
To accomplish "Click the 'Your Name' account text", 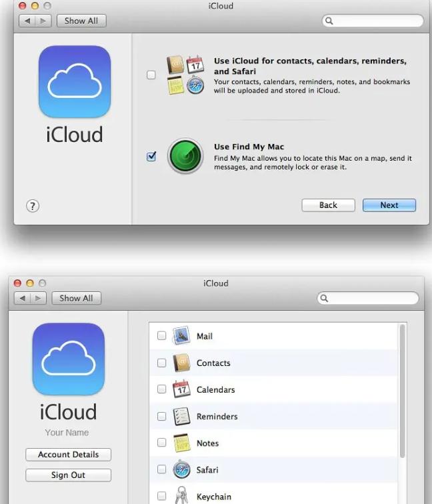I will coord(67,433).
